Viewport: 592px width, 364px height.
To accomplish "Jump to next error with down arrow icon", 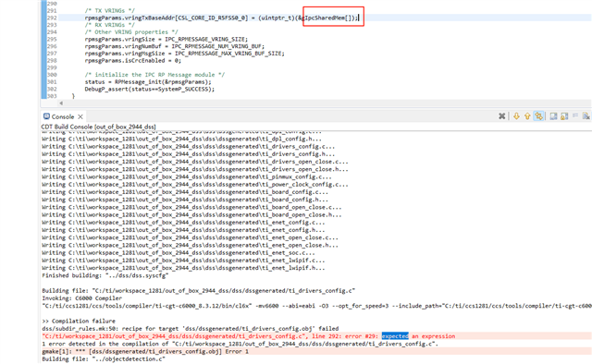I will pos(516,116).
